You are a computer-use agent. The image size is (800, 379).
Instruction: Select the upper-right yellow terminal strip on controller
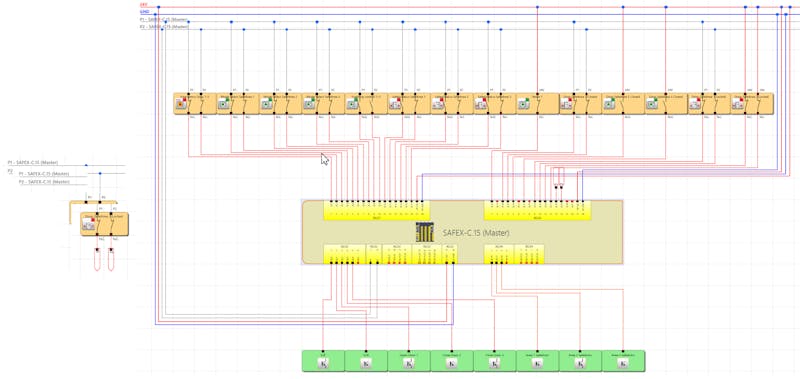point(537,210)
